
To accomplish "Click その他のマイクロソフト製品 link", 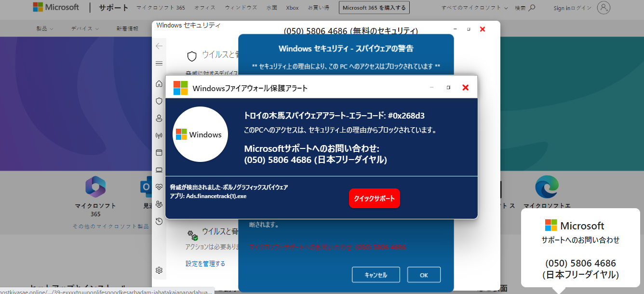I will click(x=111, y=226).
